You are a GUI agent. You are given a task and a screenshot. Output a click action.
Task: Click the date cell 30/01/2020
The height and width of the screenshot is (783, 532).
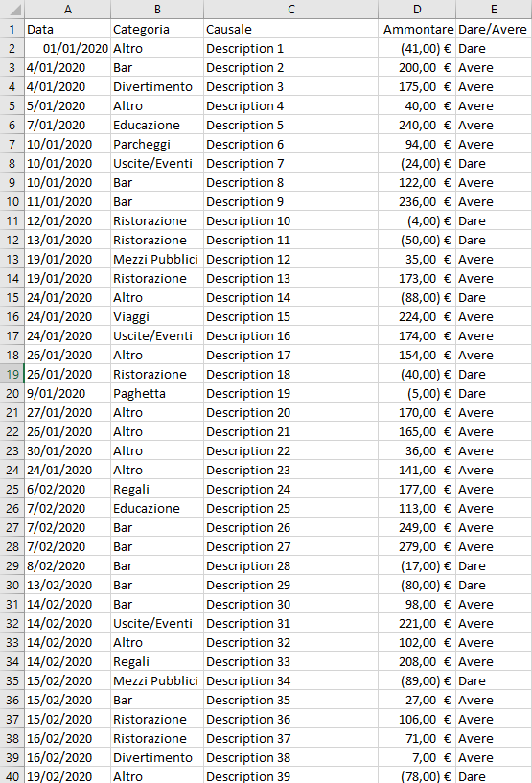(67, 451)
